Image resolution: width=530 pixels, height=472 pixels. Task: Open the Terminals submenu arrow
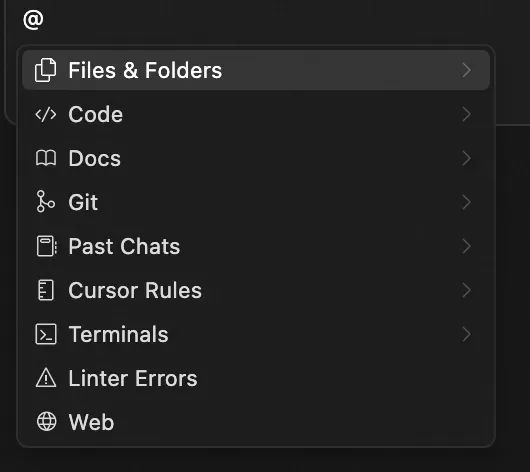point(466,334)
